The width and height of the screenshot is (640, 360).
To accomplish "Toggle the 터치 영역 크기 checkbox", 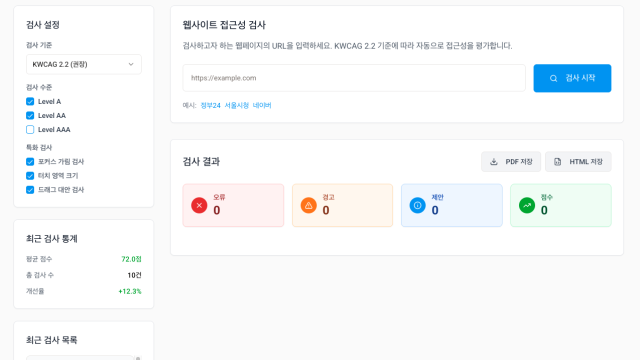I will 30,176.
